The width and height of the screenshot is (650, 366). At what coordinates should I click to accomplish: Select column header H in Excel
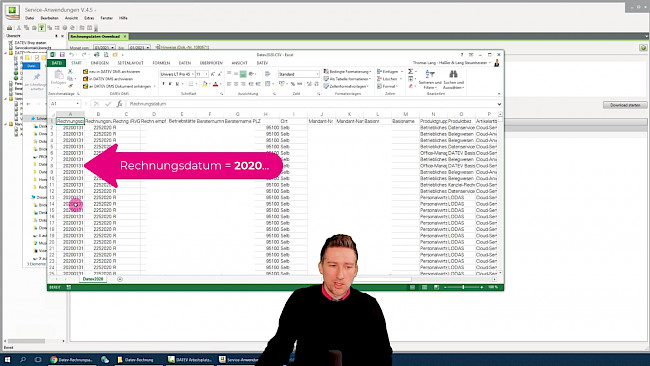click(265, 114)
